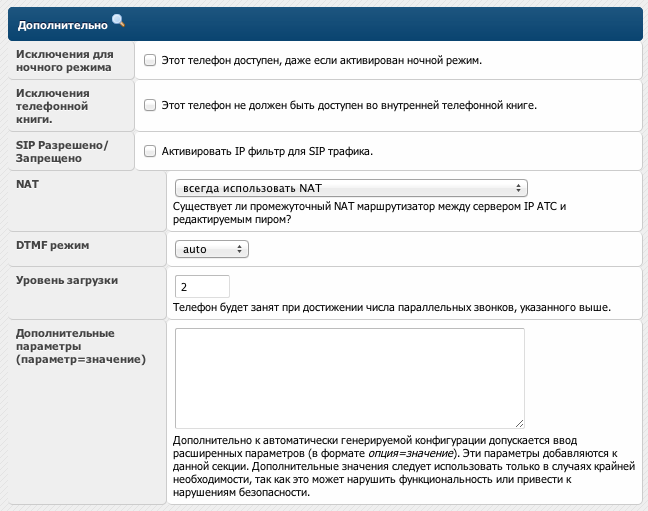The image size is (648, 511).
Task: Focus the Уровень загрузки input field
Action: point(202,286)
